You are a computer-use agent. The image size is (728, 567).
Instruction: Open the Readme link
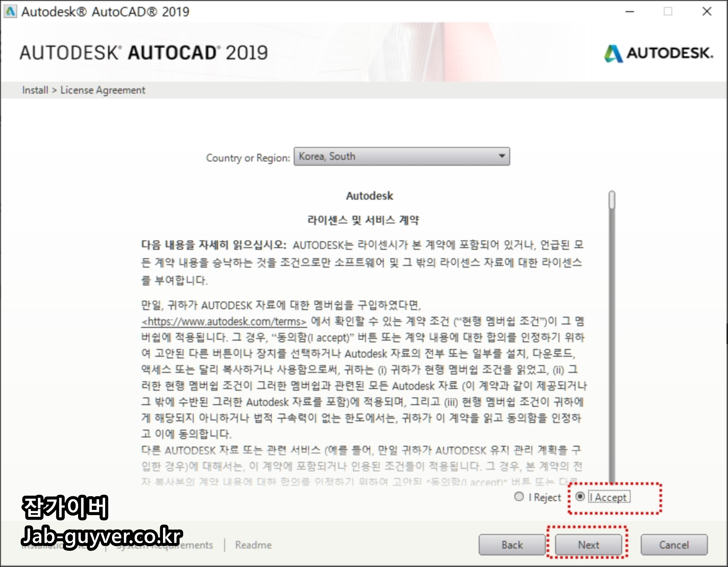[254, 545]
